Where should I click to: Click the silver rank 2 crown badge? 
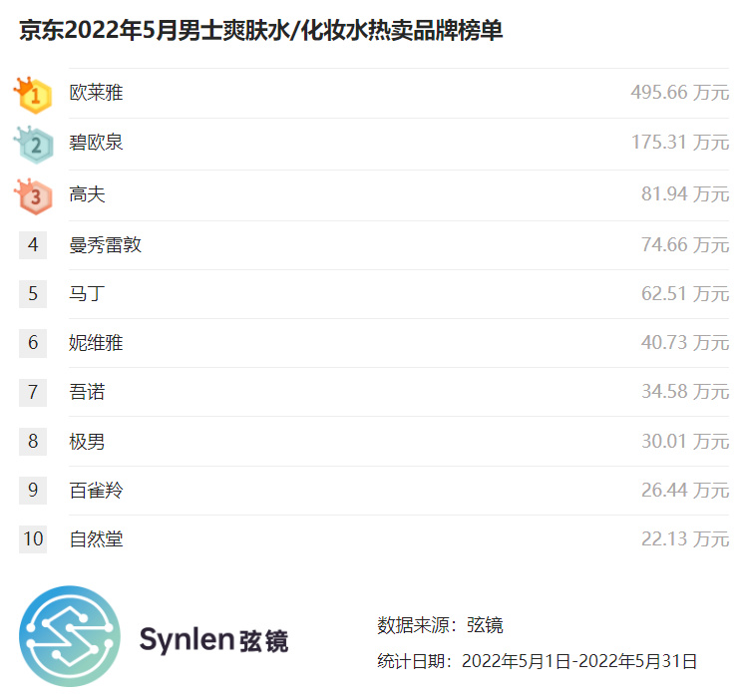coord(33,145)
